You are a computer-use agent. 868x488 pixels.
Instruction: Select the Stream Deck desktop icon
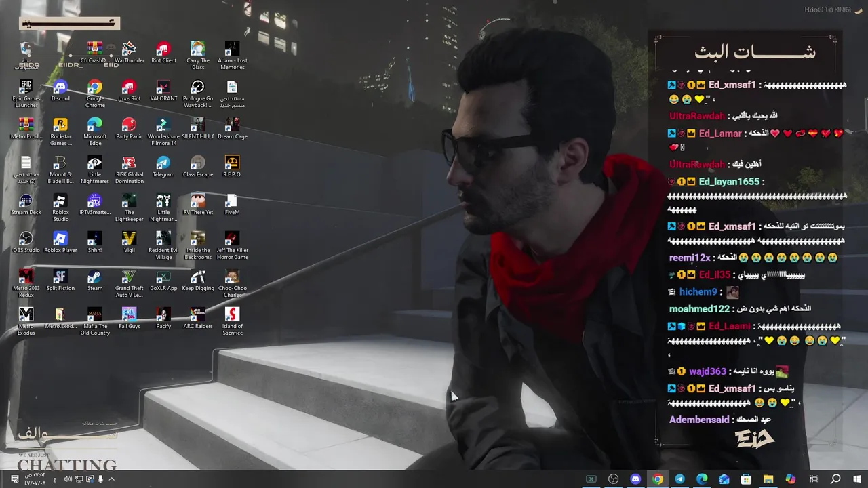[26, 205]
